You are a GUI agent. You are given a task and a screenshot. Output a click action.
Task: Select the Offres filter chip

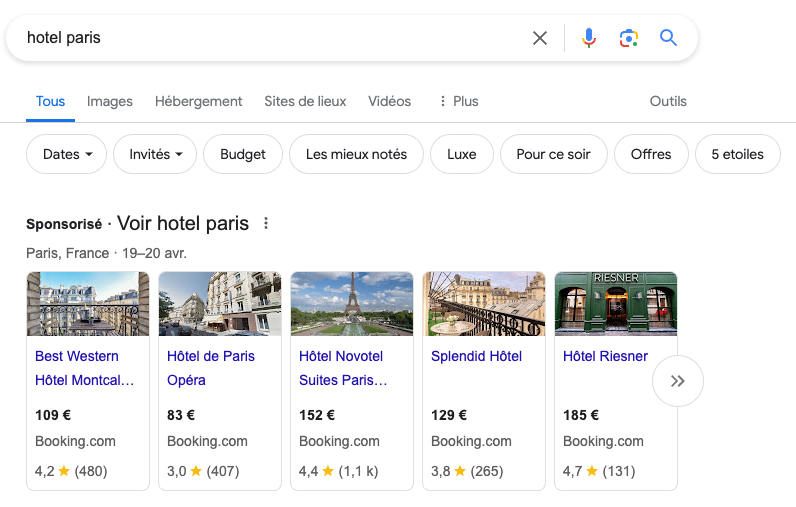click(x=651, y=154)
